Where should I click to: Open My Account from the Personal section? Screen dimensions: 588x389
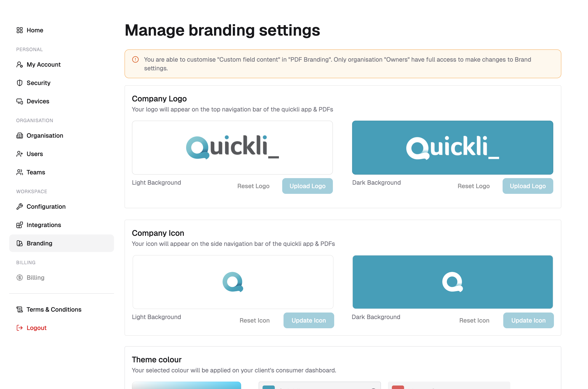[x=43, y=64]
